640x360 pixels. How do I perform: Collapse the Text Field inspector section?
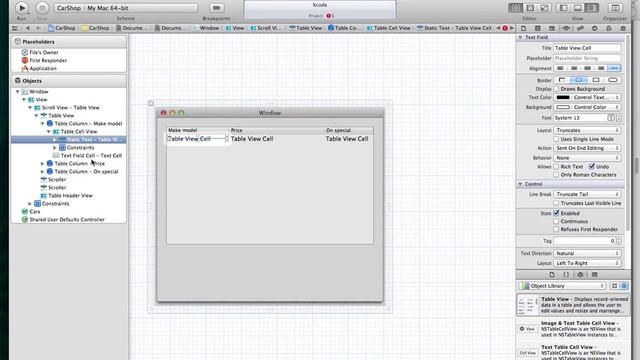coord(520,37)
